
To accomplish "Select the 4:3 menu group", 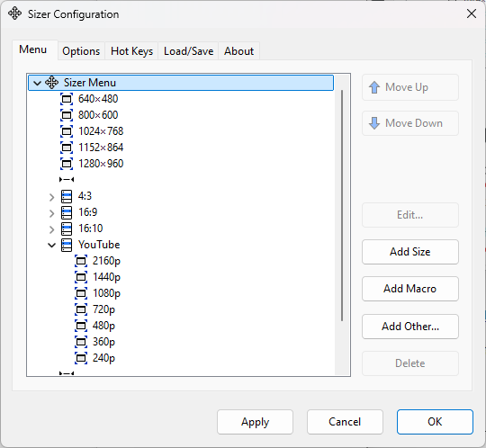I will [x=85, y=196].
